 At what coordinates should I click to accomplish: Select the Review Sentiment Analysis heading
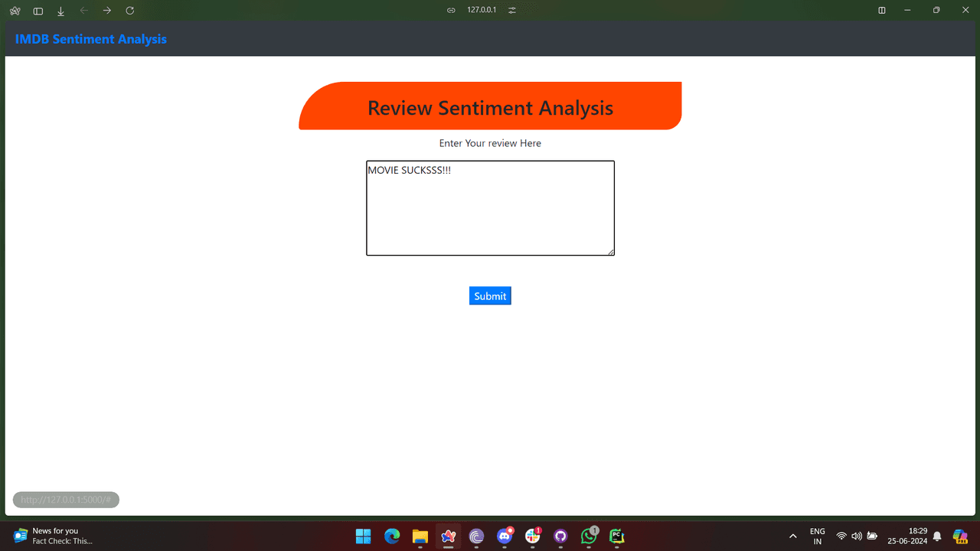pyautogui.click(x=490, y=108)
